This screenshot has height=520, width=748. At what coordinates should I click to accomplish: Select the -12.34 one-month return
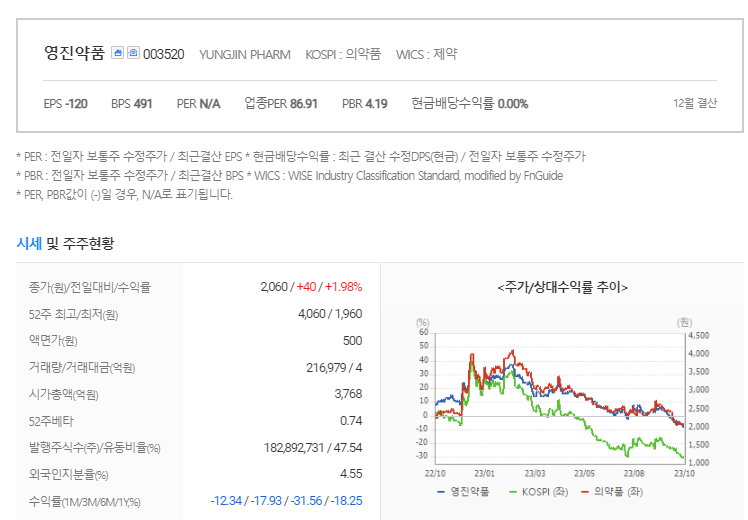[x=227, y=501]
